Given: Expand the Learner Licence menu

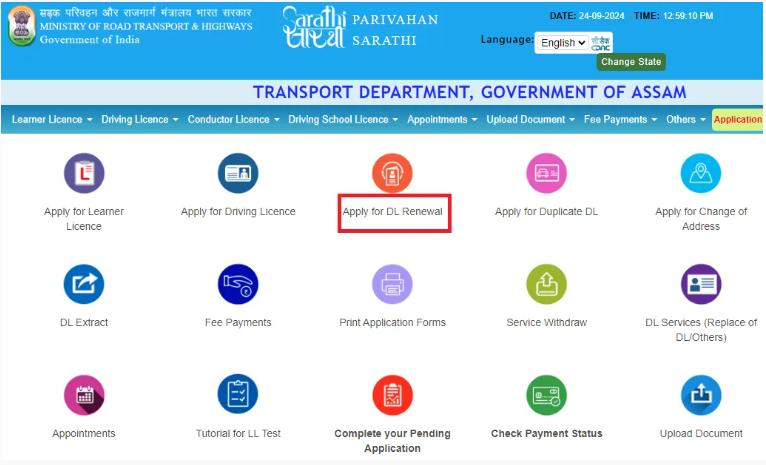Looking at the screenshot, I should pos(52,120).
